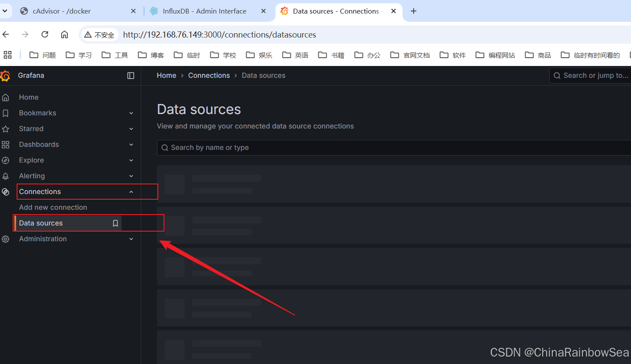
Task: Click the Home icon in sidebar
Action: [x=5, y=97]
